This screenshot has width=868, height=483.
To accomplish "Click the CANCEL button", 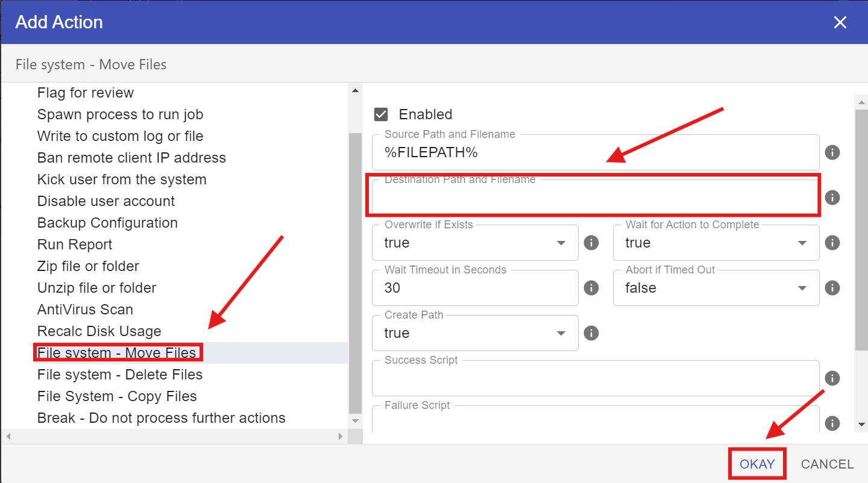I will pos(827,464).
